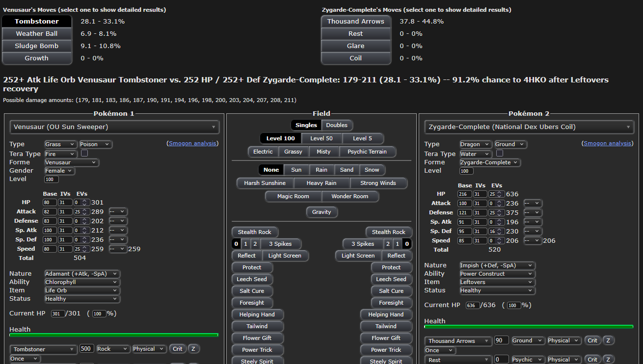
Task: Open Venusaur's Smogon analysis link
Action: point(192,143)
